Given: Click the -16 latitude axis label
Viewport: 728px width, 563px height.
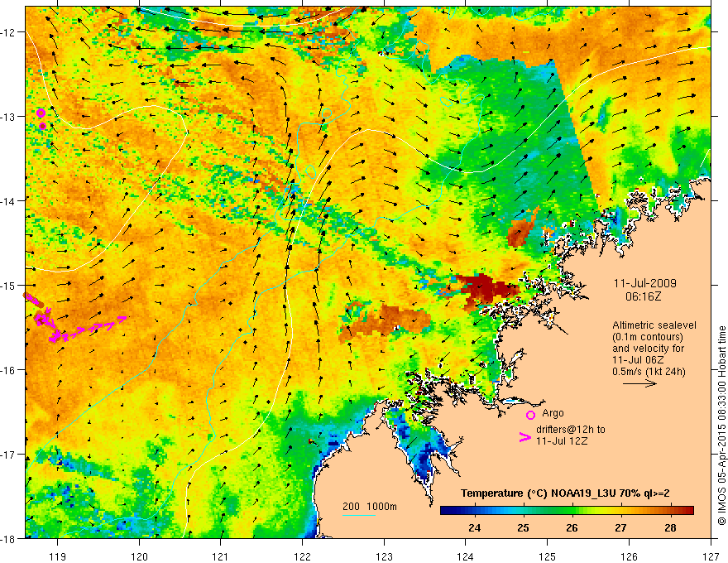Looking at the screenshot, I should 8,370.
